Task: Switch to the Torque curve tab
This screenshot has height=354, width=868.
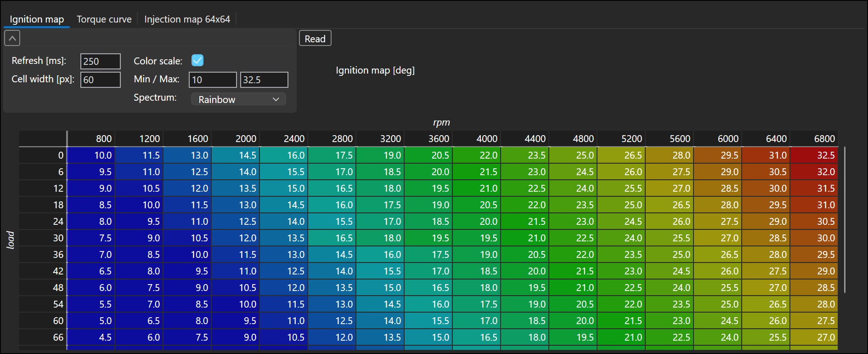Action: click(104, 19)
